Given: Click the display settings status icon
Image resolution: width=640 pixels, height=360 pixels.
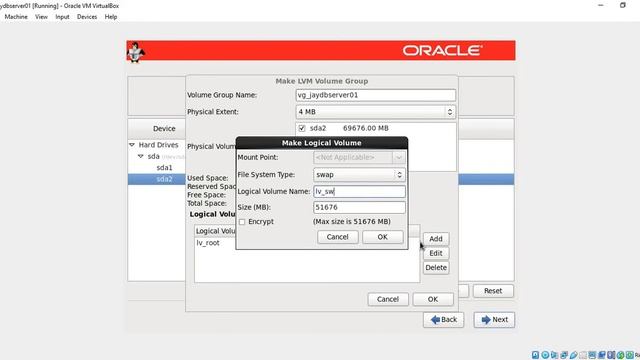Looking at the screenshot, I should 592,355.
